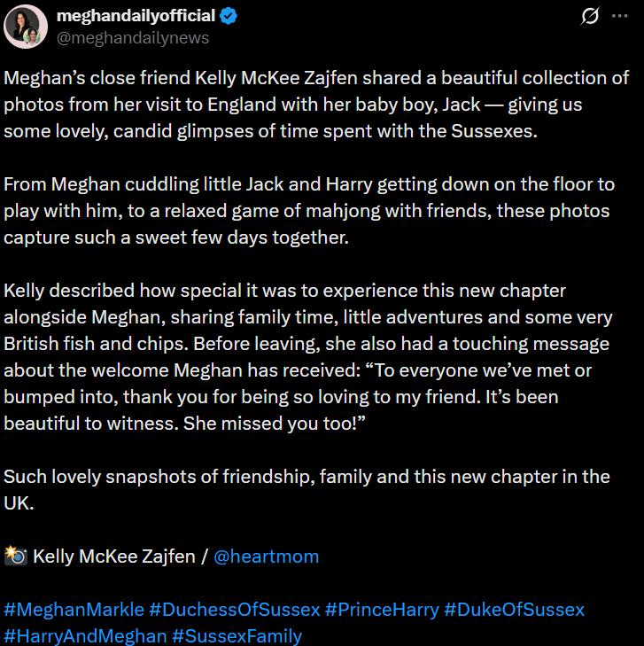Click the Kelly McKee Zajfen photo credit text
This screenshot has height=646, width=644.
(x=114, y=556)
